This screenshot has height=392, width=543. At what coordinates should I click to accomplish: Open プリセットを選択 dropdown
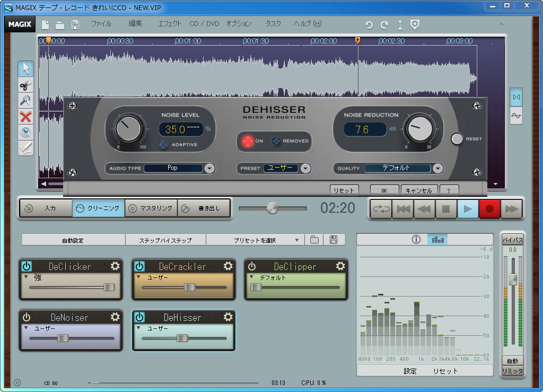[x=255, y=240]
